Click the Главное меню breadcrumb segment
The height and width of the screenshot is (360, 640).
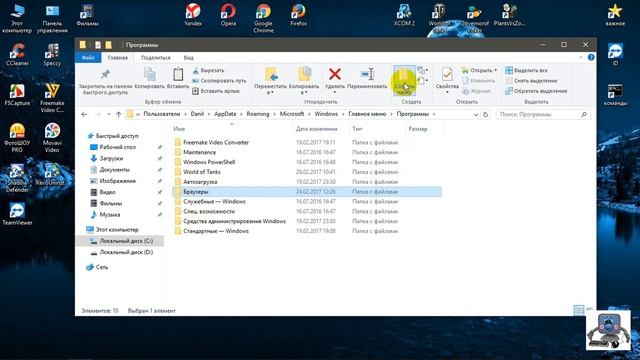pyautogui.click(x=367, y=114)
